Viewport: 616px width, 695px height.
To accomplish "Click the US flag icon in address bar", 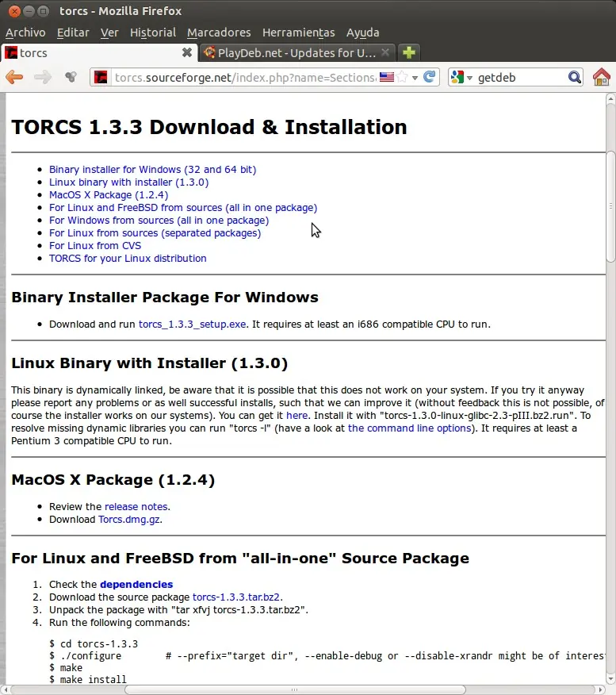I will click(x=387, y=77).
